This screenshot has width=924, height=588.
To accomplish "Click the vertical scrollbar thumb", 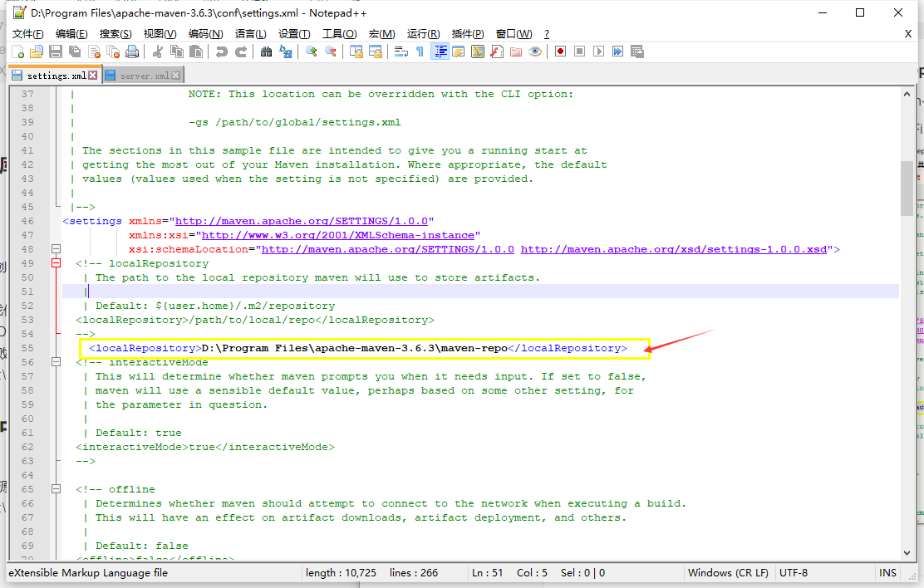I will pos(907,188).
